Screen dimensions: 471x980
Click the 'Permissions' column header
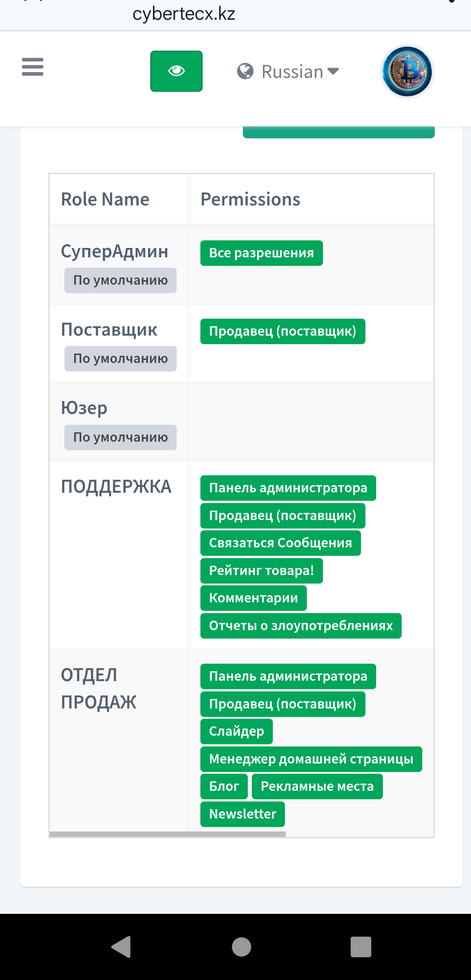[250, 200]
